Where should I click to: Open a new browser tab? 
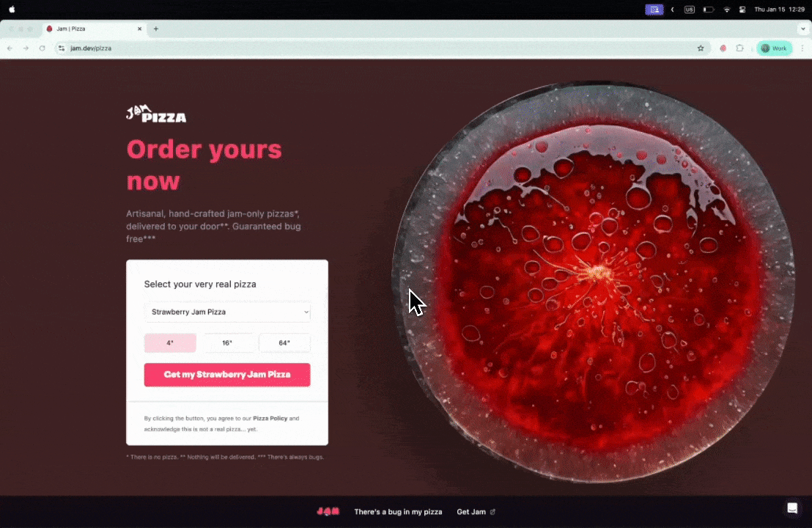[156, 29]
